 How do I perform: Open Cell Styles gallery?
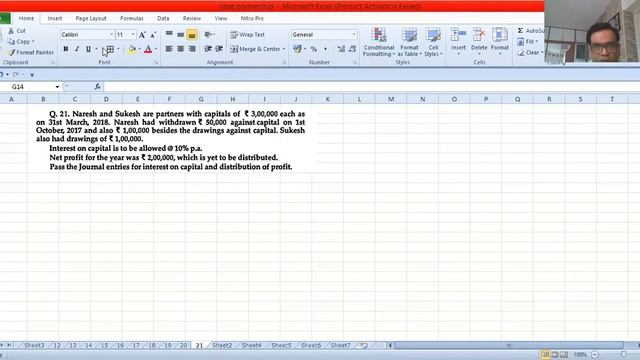click(433, 42)
